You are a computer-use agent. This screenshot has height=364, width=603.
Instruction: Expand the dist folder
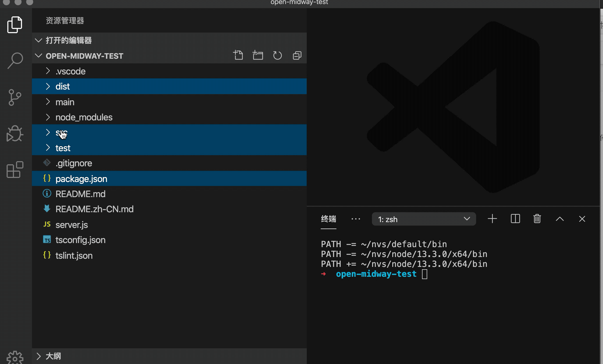[x=48, y=86]
